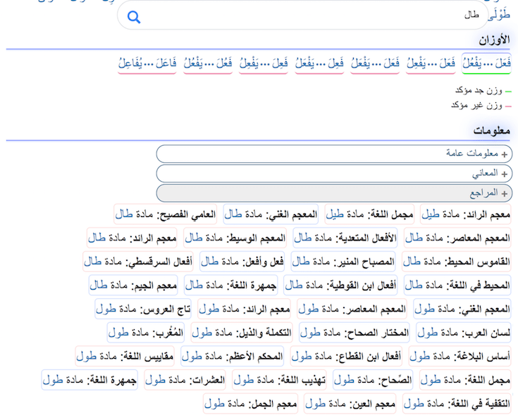518x420 pixels.
Task: Open القاموس المحيط reference مادة طال
Action: (x=456, y=261)
